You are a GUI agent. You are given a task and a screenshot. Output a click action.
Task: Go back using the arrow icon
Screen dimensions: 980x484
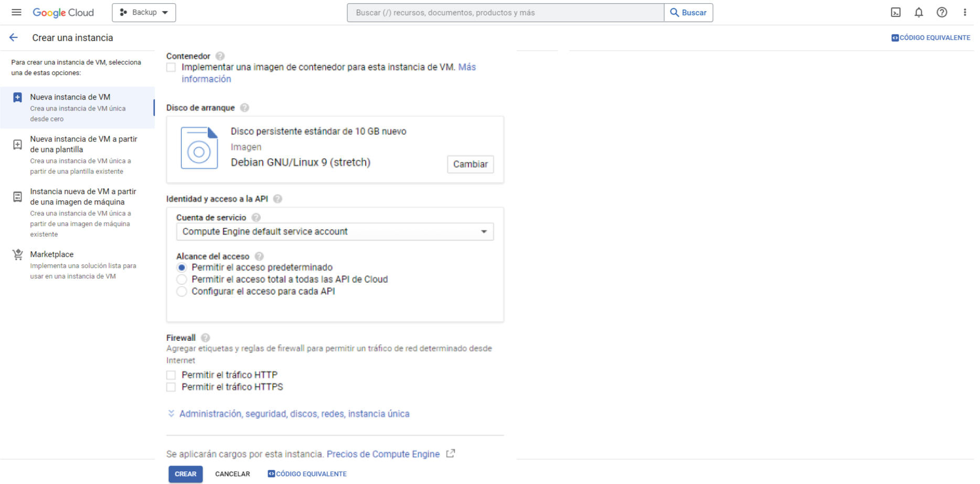click(x=14, y=38)
